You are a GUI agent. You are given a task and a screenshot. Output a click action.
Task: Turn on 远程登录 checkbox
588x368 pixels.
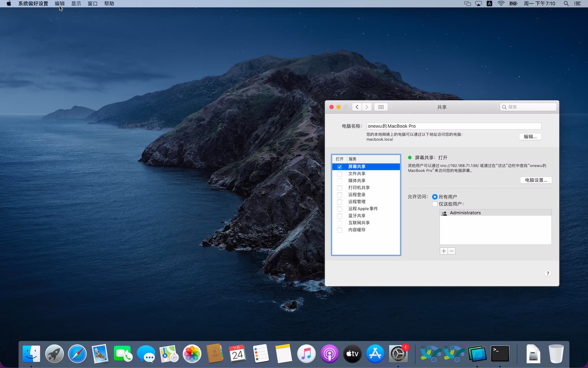coord(340,195)
